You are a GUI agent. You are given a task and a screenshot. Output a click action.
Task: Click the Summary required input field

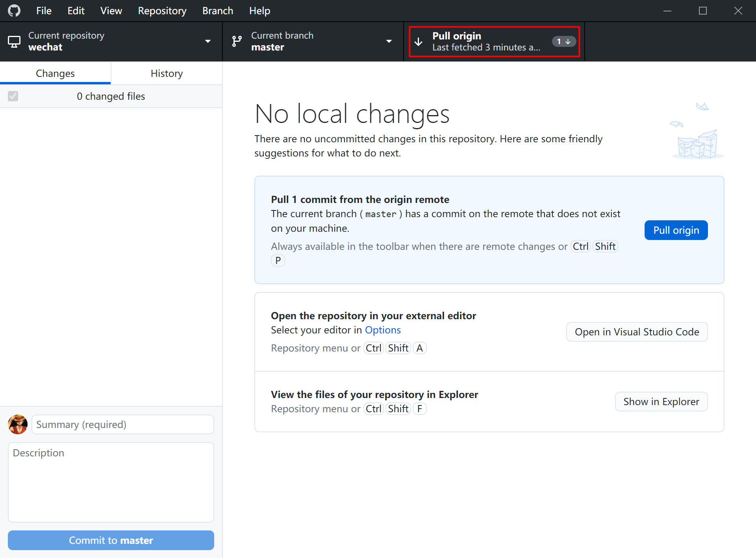tap(122, 424)
